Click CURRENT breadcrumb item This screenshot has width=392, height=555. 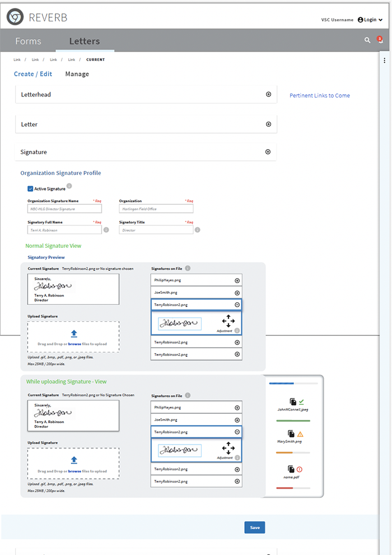[95, 59]
